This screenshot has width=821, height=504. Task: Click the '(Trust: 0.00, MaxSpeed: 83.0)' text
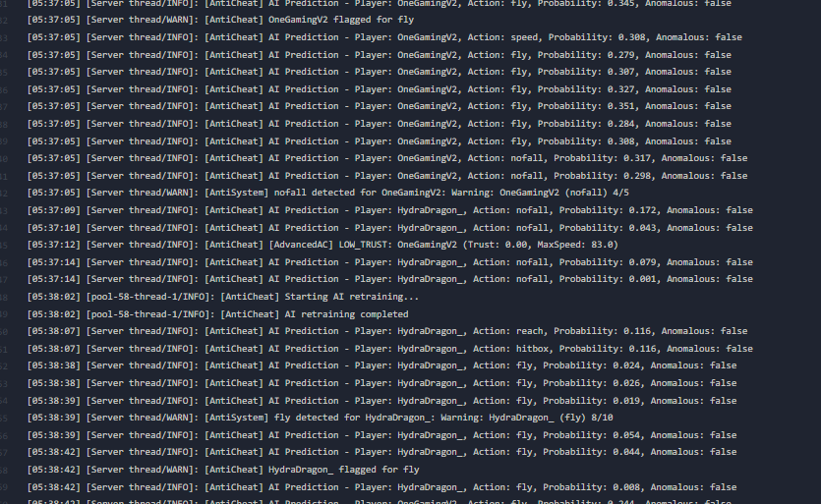click(541, 245)
